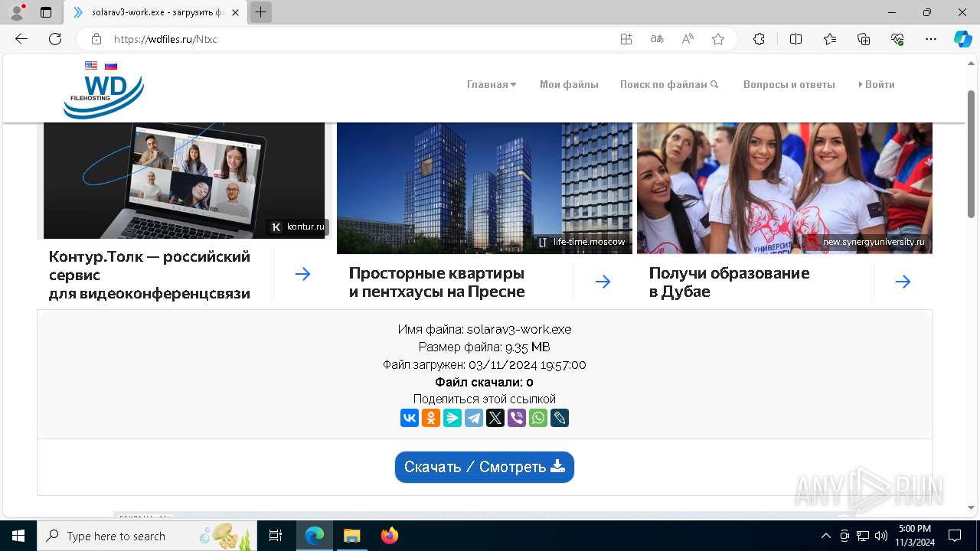Show hidden system tray icons
This screenshot has height=551, width=980.
pyautogui.click(x=825, y=536)
